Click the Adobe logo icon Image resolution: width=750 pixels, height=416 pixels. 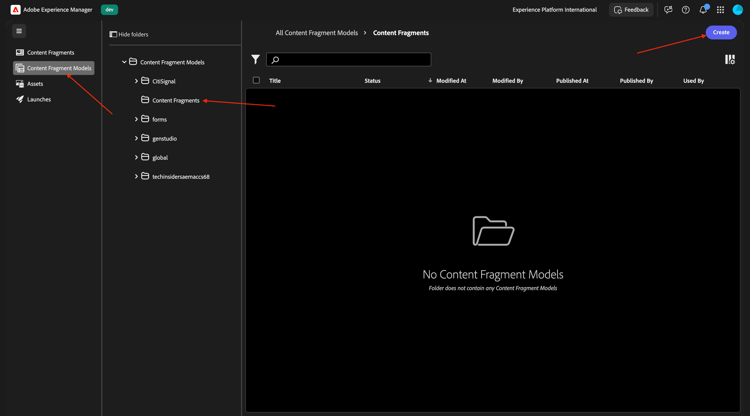point(15,10)
